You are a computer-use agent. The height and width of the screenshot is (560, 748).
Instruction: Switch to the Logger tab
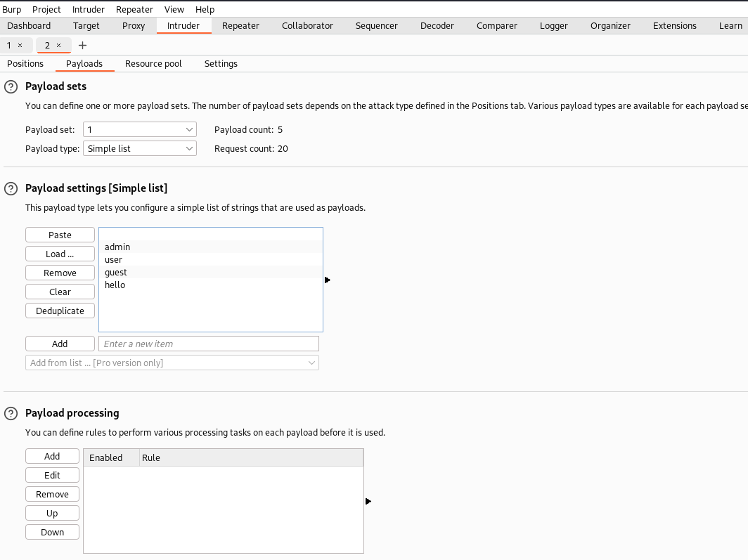pos(554,26)
